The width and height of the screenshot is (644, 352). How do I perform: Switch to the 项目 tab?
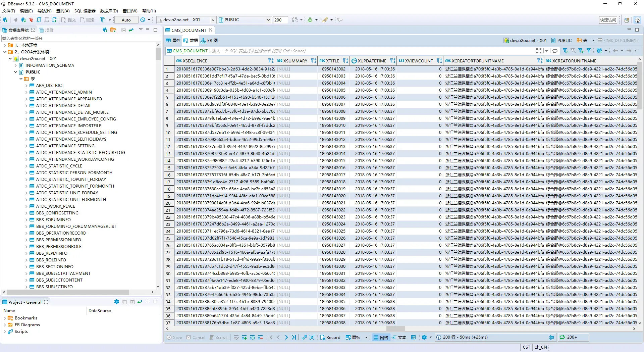click(x=46, y=30)
